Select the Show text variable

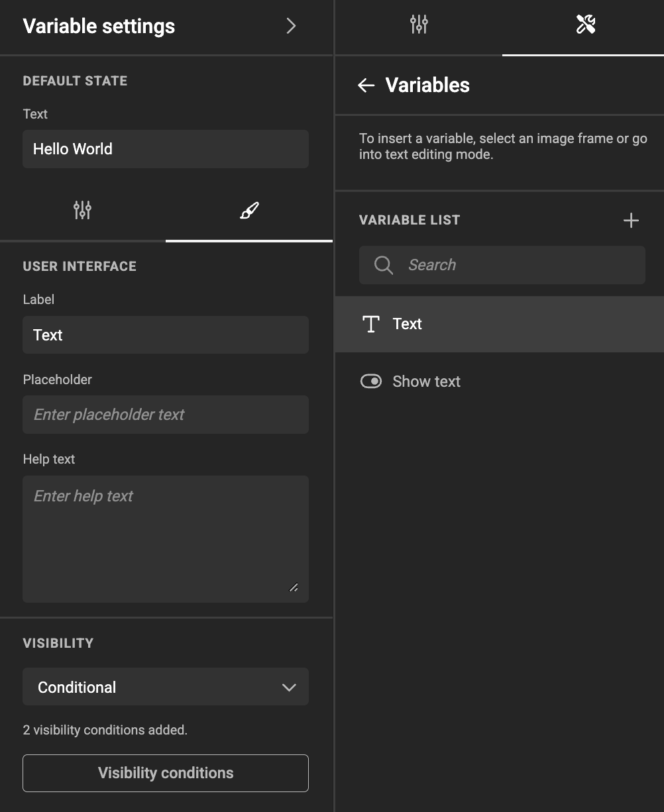point(500,381)
